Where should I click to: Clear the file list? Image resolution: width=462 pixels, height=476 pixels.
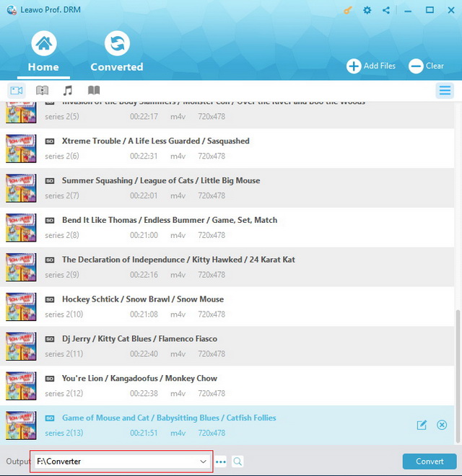pos(426,66)
